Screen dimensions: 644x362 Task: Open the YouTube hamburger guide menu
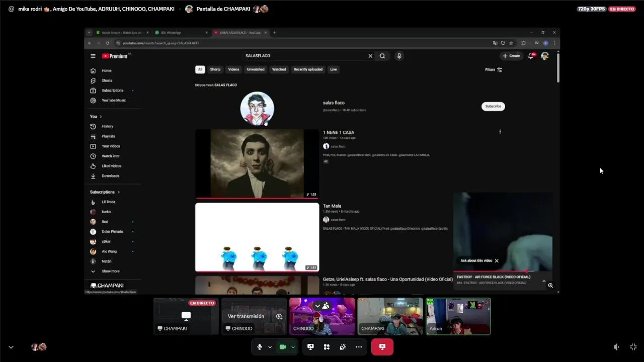pyautogui.click(x=93, y=56)
